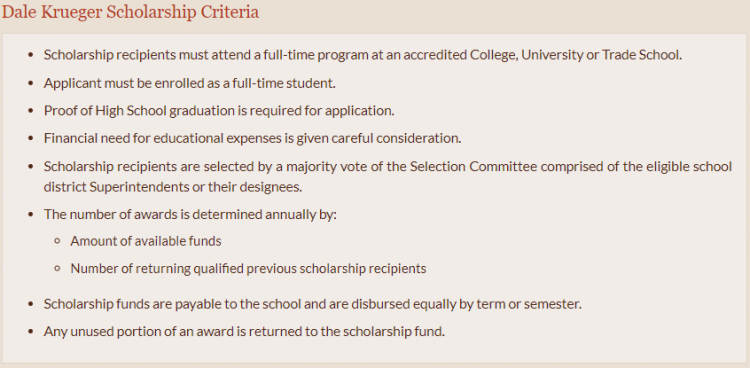Click 'district Superintendents or their designees' line
Screen dimensions: 750x368
(173, 187)
